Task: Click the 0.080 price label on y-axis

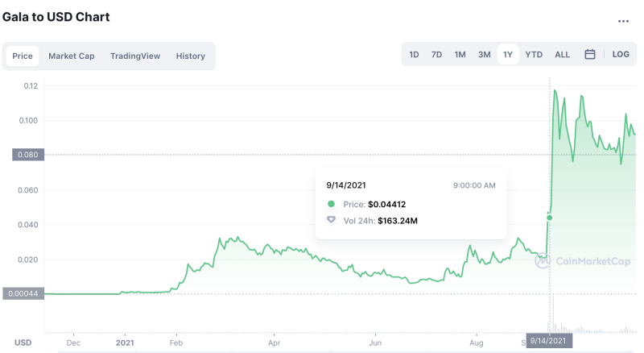Action: pyautogui.click(x=28, y=155)
